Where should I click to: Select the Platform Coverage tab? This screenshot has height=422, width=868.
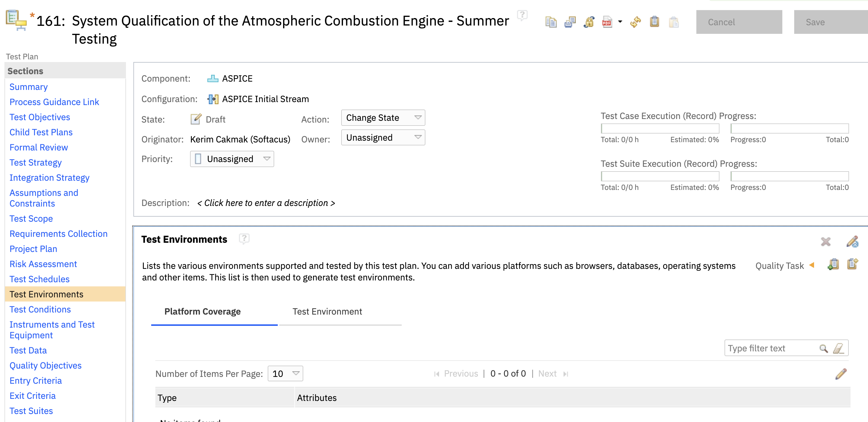pos(202,311)
